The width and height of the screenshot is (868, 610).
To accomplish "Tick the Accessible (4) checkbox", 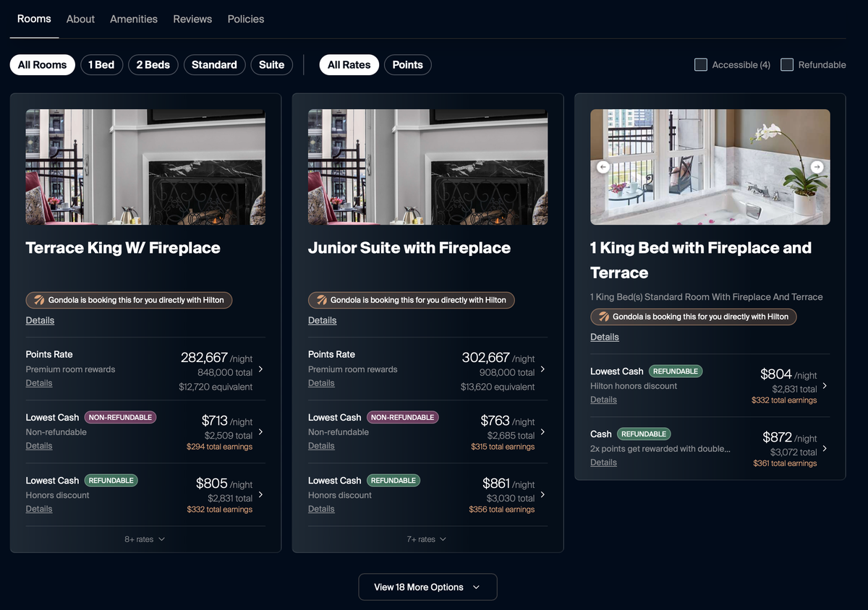I will pos(701,65).
